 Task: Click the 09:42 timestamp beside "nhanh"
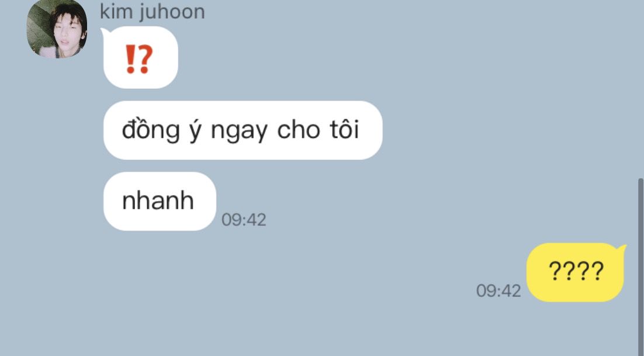[x=244, y=220]
